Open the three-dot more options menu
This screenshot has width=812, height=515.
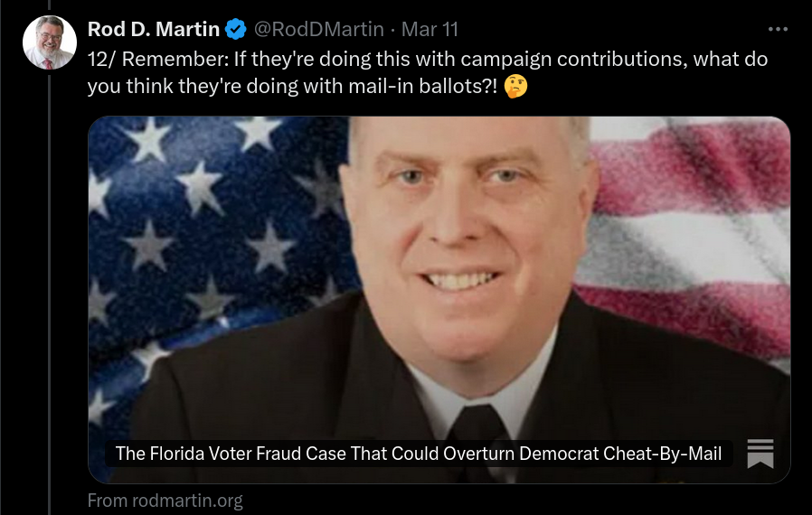[778, 30]
